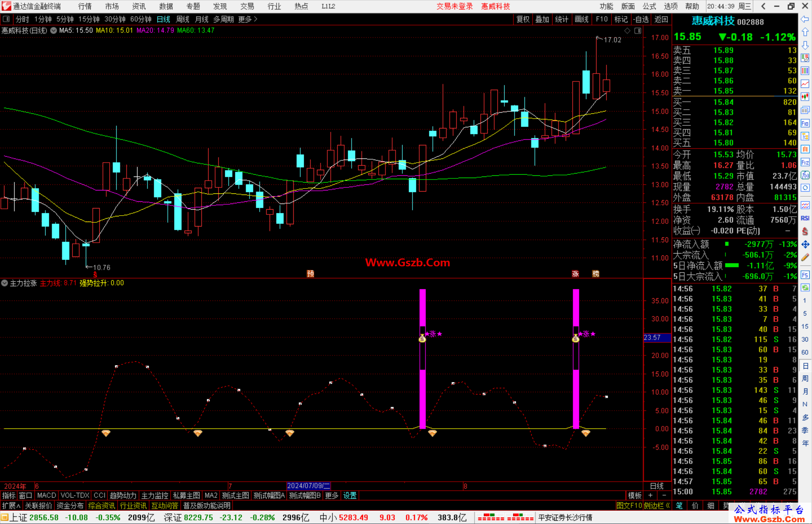The image size is (812, 524).
Task: Click the panel layout icon before 分时
Action: tap(6, 19)
